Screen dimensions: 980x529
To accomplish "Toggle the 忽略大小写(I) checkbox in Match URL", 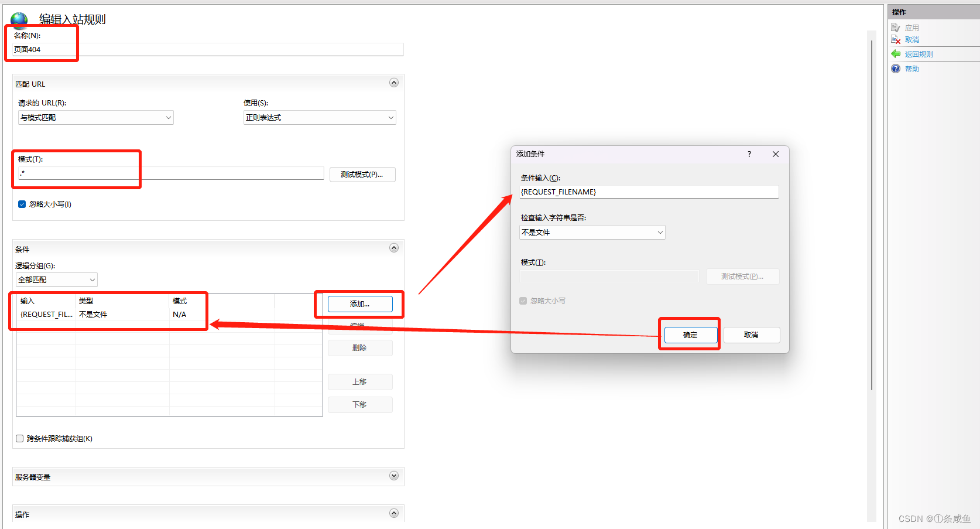I will click(x=22, y=204).
